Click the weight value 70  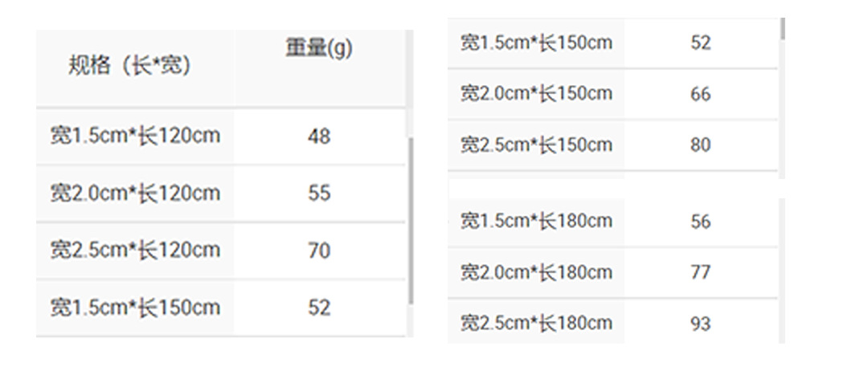[x=319, y=251]
